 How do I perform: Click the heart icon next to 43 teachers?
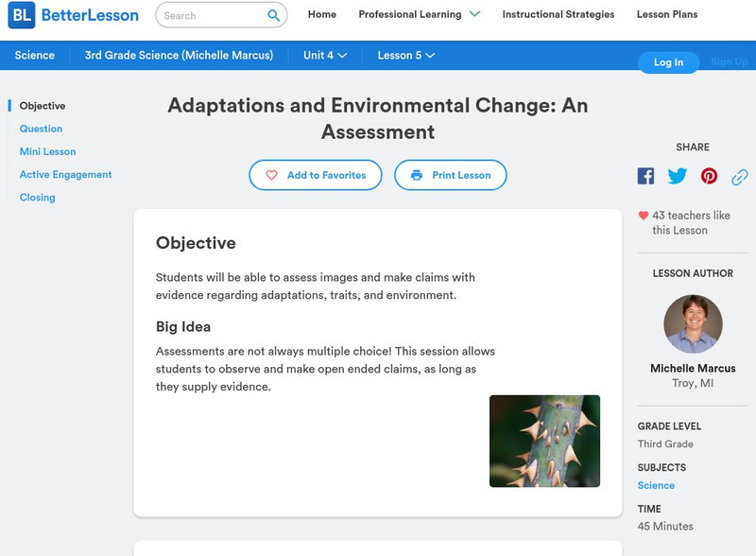(642, 215)
